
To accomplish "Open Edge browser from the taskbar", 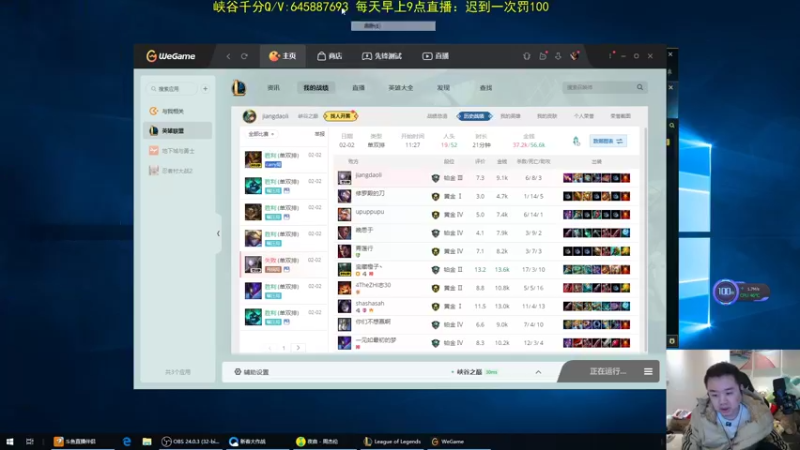I will coord(127,441).
